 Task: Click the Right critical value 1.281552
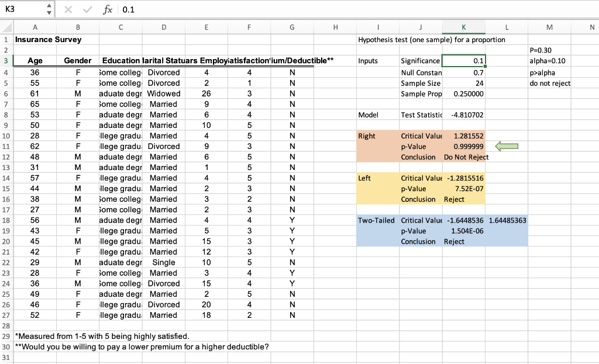click(464, 136)
